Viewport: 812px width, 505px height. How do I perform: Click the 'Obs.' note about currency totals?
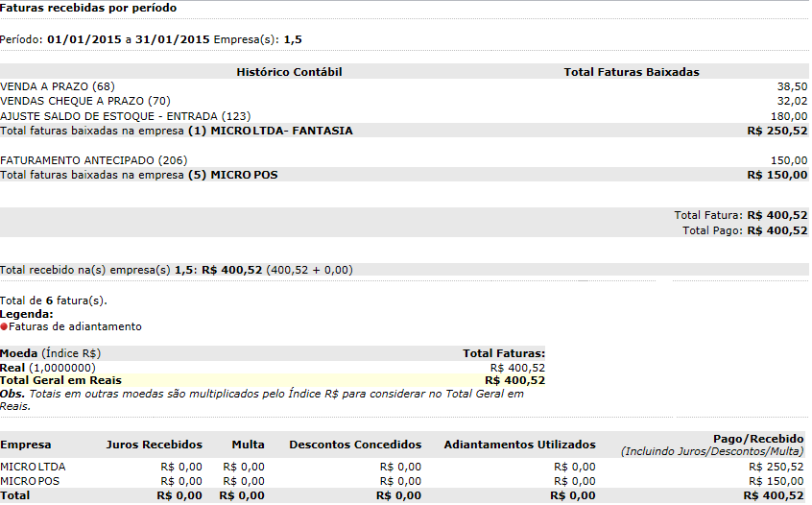coord(261,399)
